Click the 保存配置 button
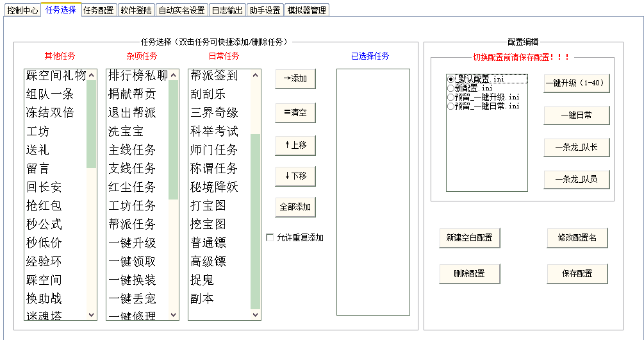The height and width of the screenshot is (340, 644). click(577, 274)
